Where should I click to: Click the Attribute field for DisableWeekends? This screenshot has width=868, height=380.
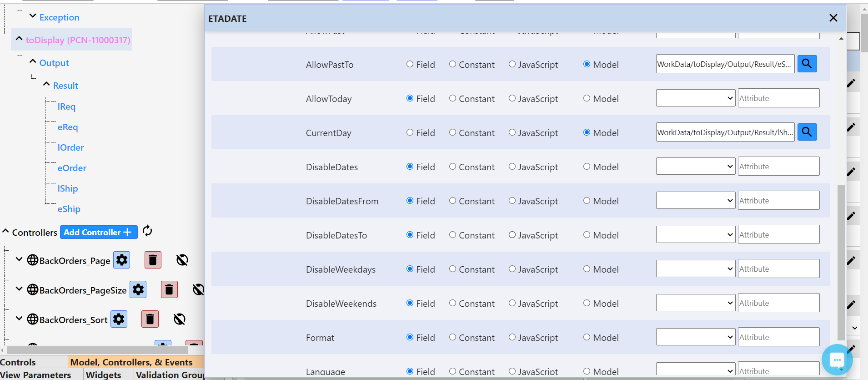click(x=778, y=303)
